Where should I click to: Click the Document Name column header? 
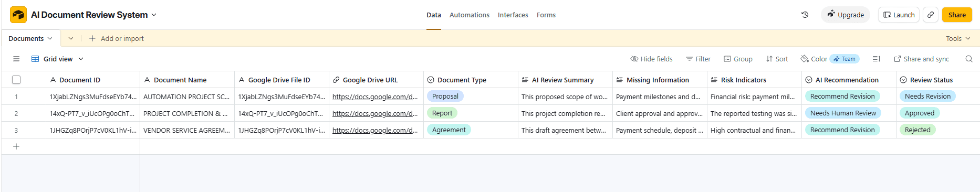(x=187, y=80)
